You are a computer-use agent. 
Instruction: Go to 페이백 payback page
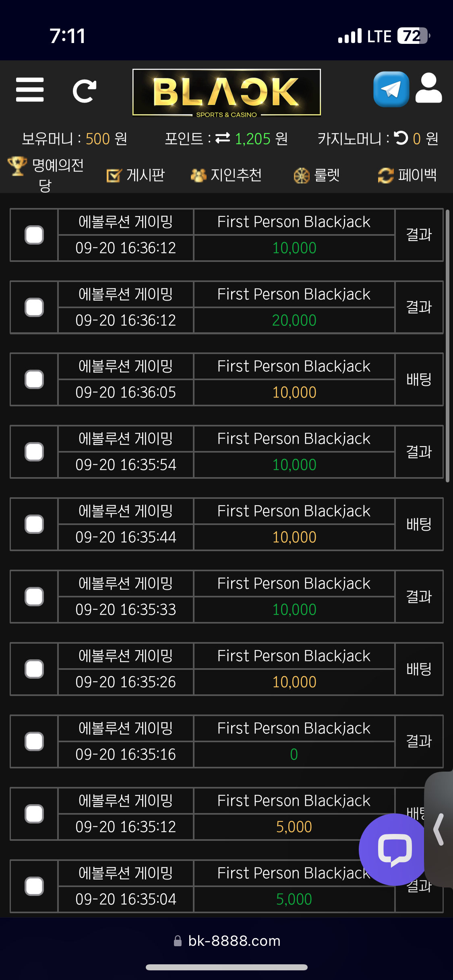point(407,175)
